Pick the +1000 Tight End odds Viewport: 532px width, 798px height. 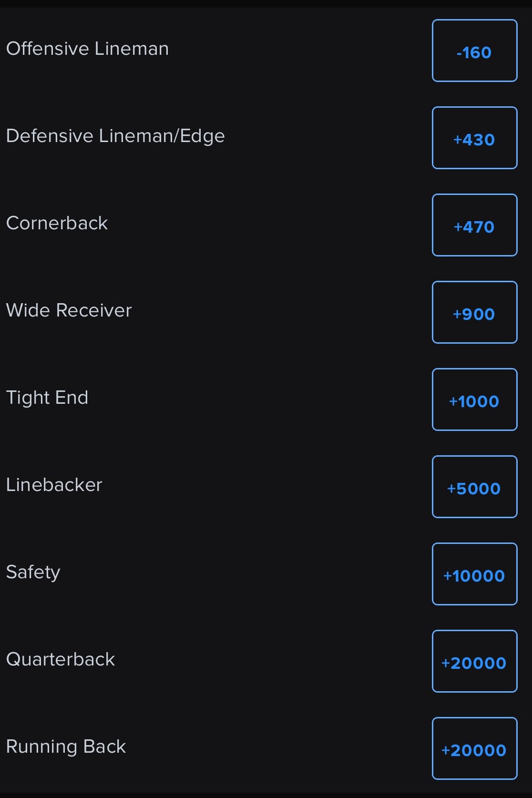click(x=474, y=399)
